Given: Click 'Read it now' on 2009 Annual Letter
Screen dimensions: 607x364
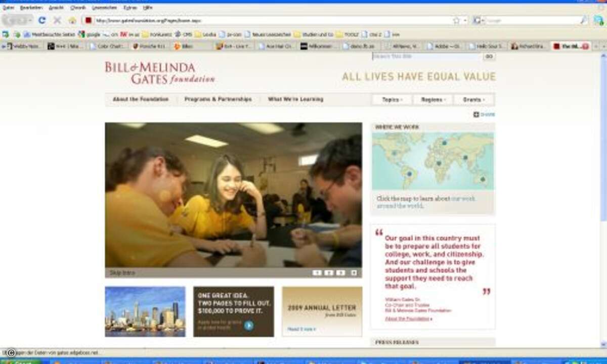Looking at the screenshot, I should click(x=302, y=329).
